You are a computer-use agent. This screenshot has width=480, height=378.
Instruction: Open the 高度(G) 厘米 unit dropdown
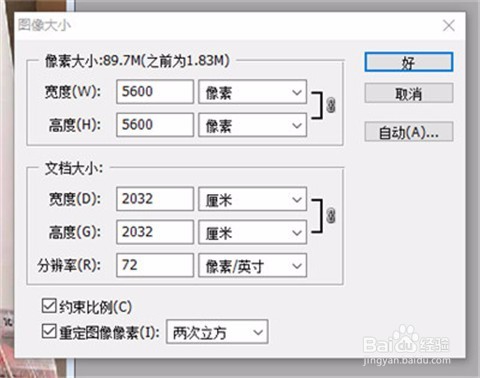coord(252,232)
